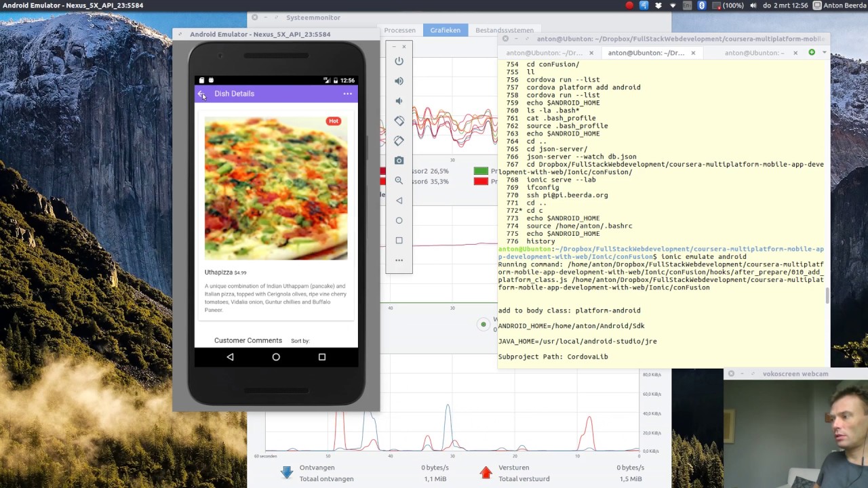Image resolution: width=868 pixels, height=488 pixels.
Task: Click emulator sidebar back triangle button
Action: pyautogui.click(x=399, y=201)
